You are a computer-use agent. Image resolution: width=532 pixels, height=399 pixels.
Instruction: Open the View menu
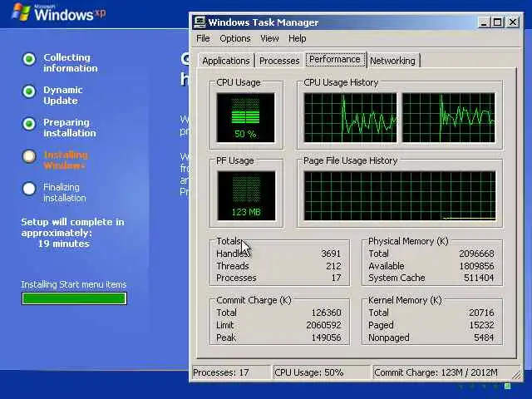click(269, 38)
